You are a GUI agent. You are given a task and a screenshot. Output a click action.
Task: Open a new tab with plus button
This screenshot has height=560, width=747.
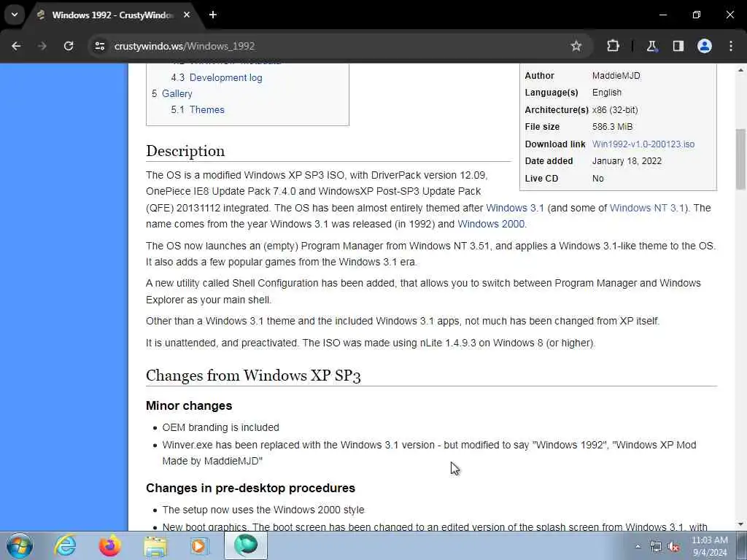pos(213,15)
